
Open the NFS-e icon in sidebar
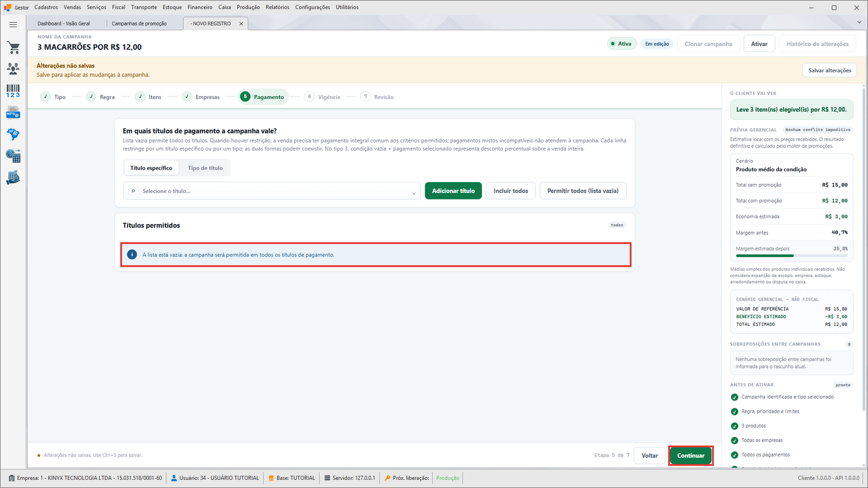(x=13, y=113)
